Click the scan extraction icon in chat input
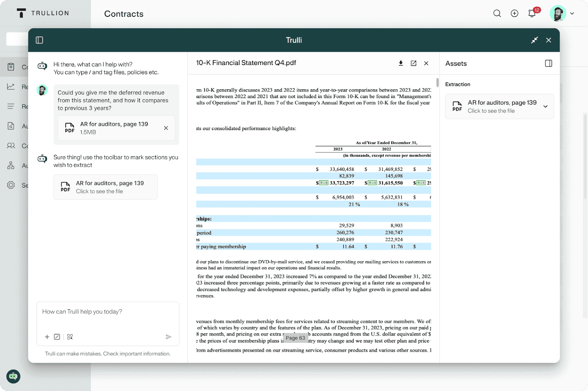 (70, 337)
